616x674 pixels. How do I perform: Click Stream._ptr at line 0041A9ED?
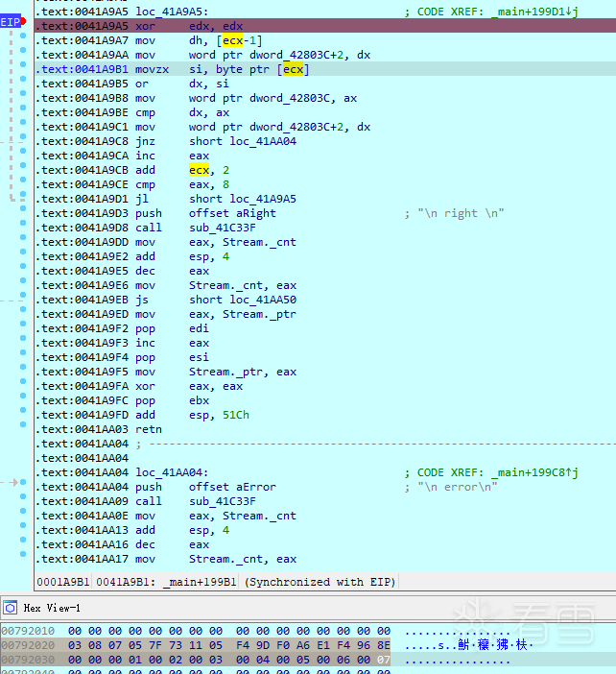(259, 314)
